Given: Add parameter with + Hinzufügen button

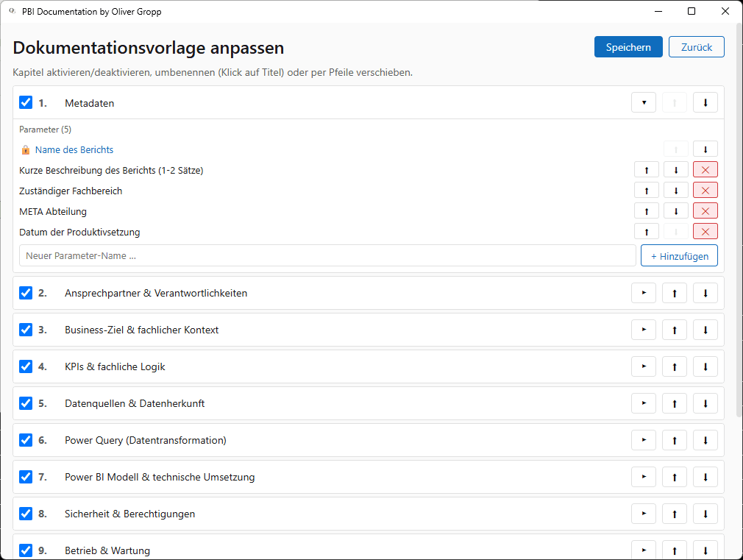Looking at the screenshot, I should [x=679, y=255].
